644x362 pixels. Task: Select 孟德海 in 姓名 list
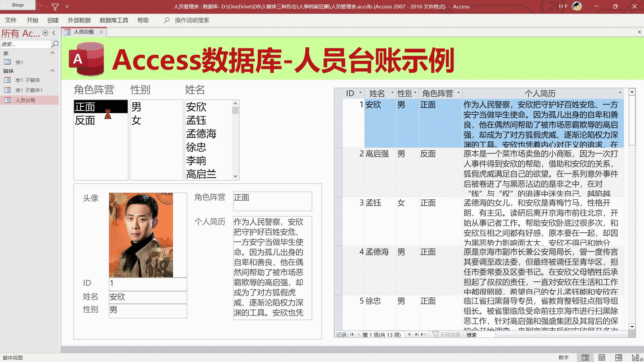click(x=208, y=134)
